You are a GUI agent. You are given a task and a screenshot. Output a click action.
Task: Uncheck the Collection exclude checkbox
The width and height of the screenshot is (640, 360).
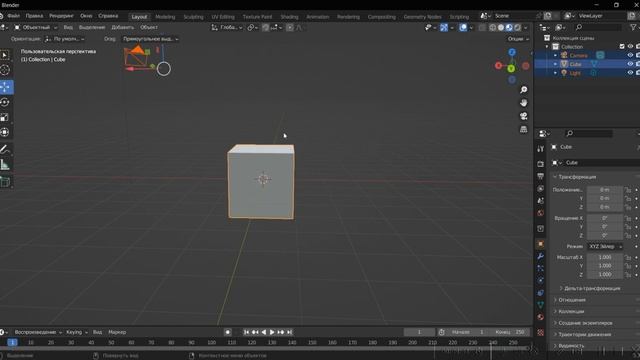coord(622,47)
